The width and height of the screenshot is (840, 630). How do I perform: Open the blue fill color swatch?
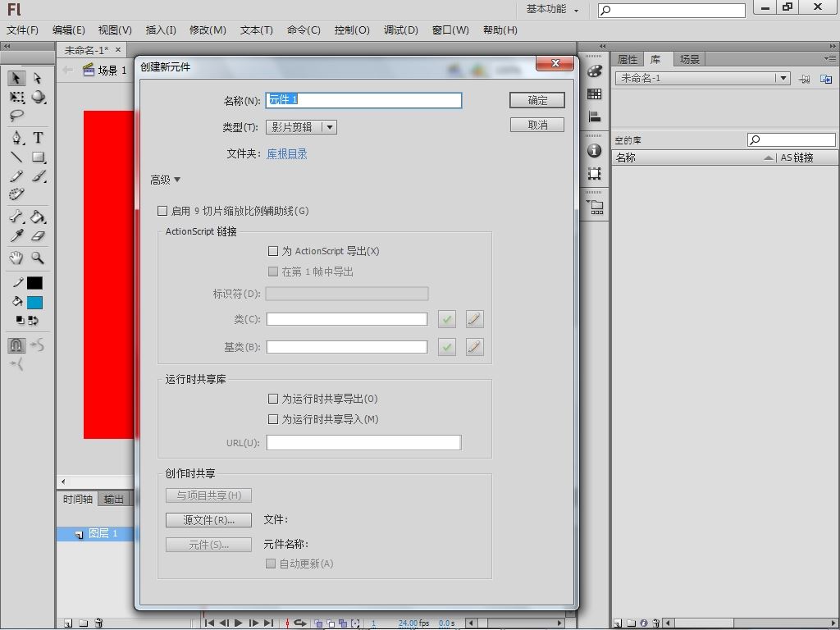click(34, 303)
